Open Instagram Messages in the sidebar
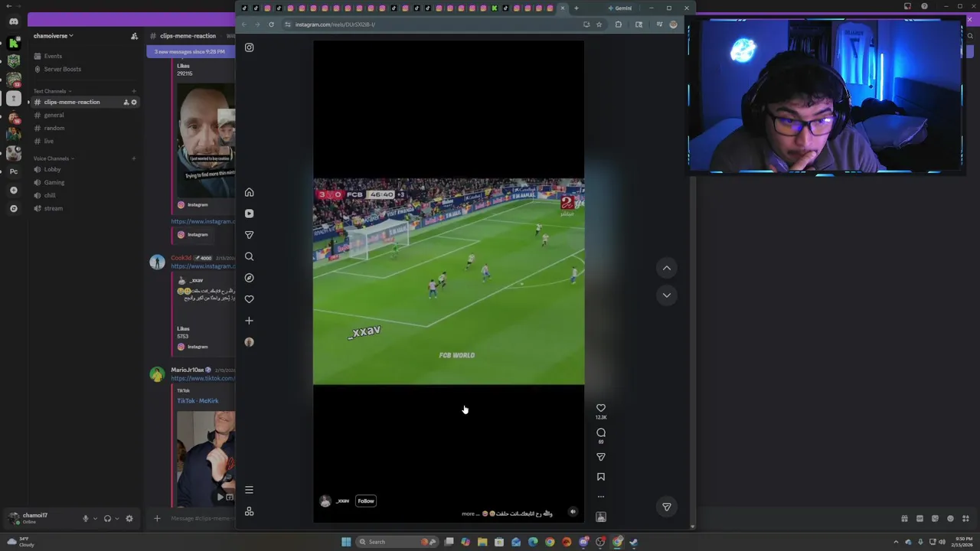 coord(249,235)
